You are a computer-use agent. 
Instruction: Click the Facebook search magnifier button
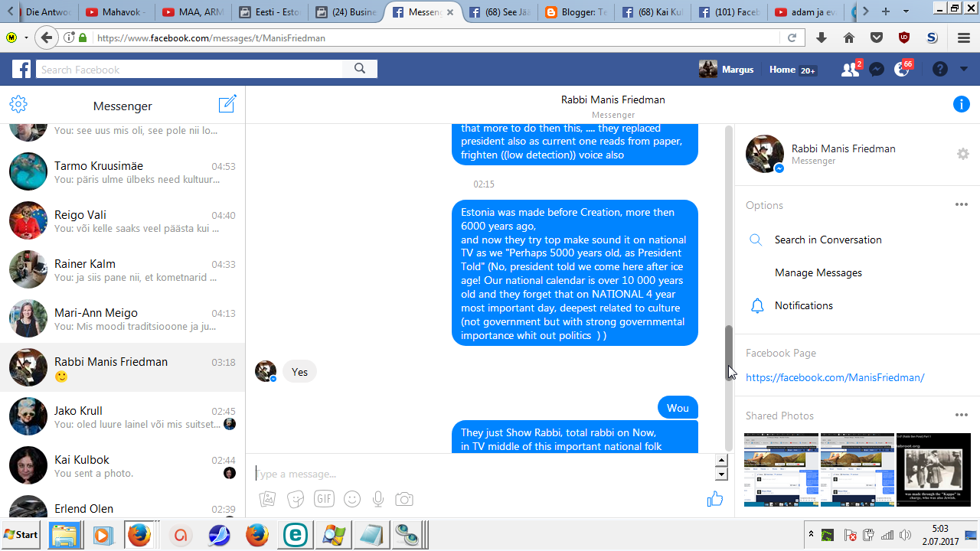coord(360,69)
